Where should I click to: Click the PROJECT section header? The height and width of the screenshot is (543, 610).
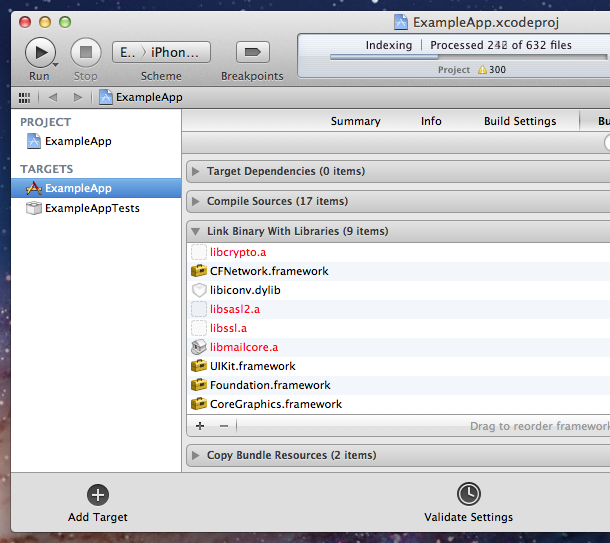pyautogui.click(x=46, y=122)
